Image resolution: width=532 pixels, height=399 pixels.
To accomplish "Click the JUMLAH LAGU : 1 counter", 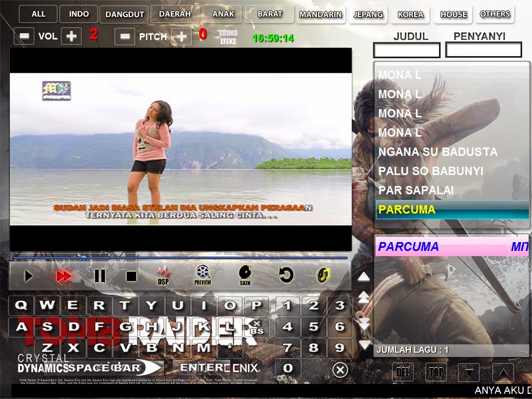I will click(413, 350).
